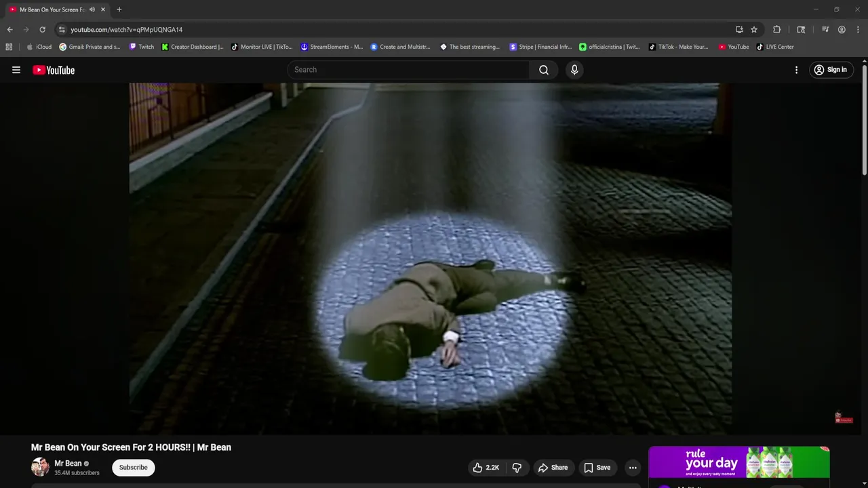
Task: Click the channel watermark in video corner
Action: [844, 418]
